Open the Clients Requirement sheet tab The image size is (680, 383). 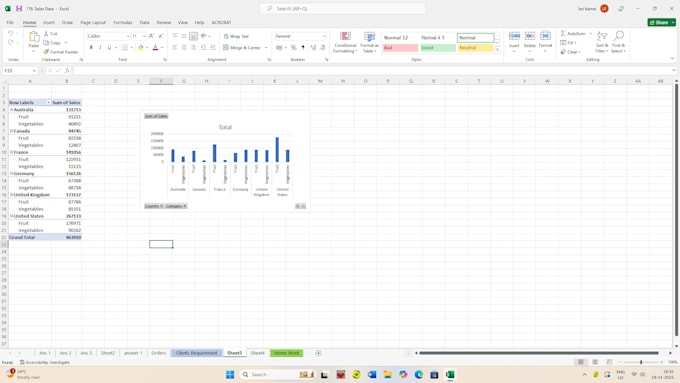click(x=196, y=353)
